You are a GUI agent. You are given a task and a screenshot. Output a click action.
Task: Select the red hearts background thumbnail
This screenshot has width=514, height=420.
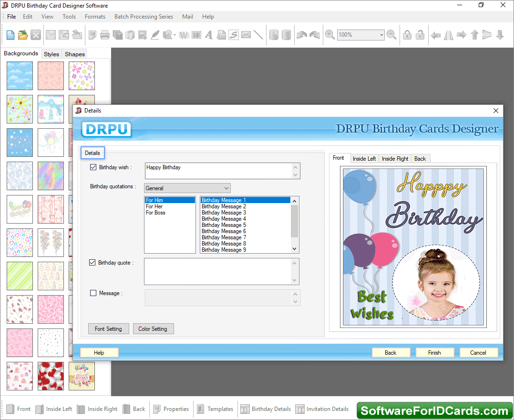coord(51,376)
